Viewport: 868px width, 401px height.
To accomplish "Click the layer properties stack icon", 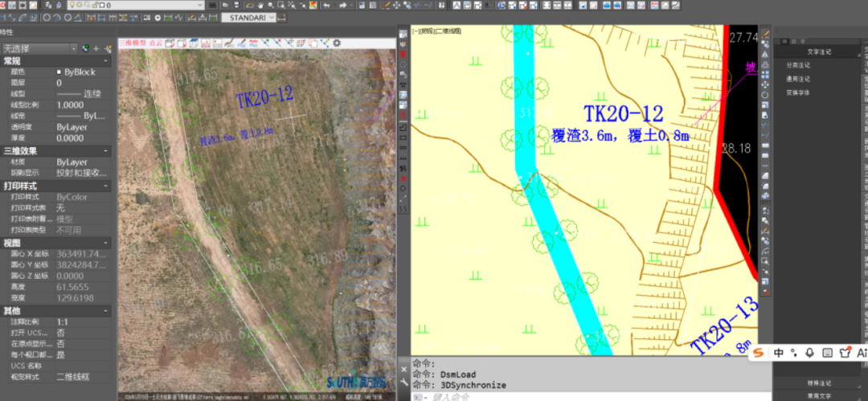I will click(x=49, y=5).
